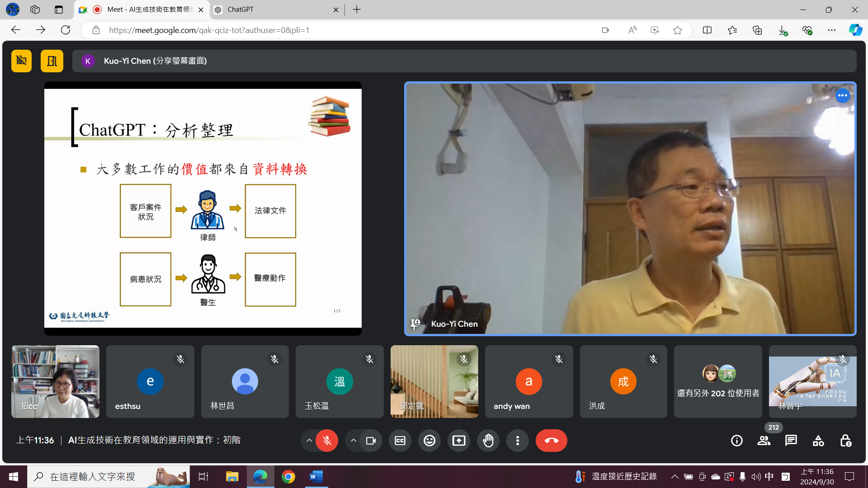The image size is (868, 488).
Task: Toggle Edge split screen
Action: (708, 30)
